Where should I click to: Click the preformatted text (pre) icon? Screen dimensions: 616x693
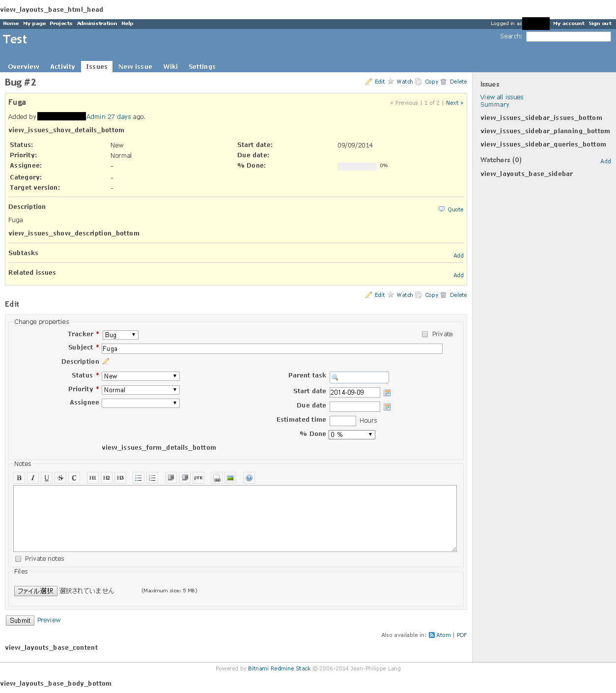pos(198,477)
